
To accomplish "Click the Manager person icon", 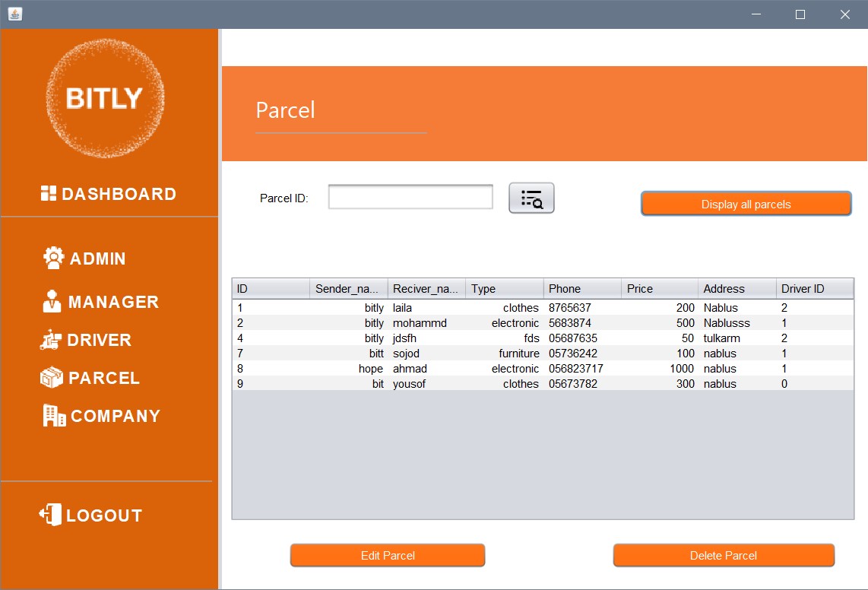I will click(52, 301).
